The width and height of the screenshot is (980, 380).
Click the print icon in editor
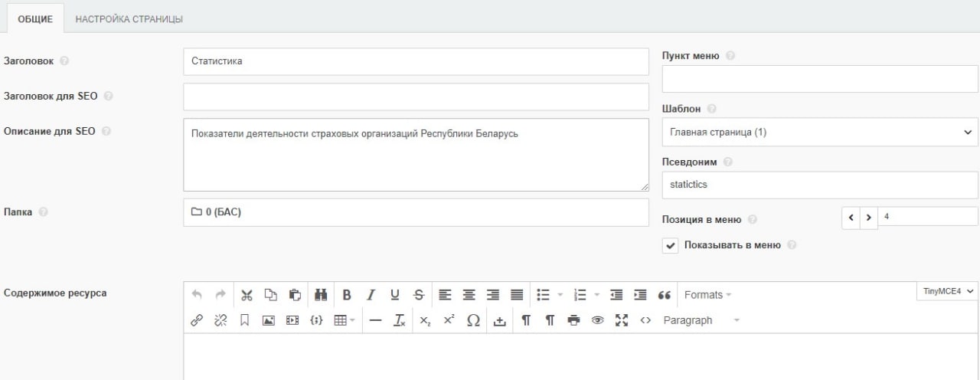(x=574, y=321)
